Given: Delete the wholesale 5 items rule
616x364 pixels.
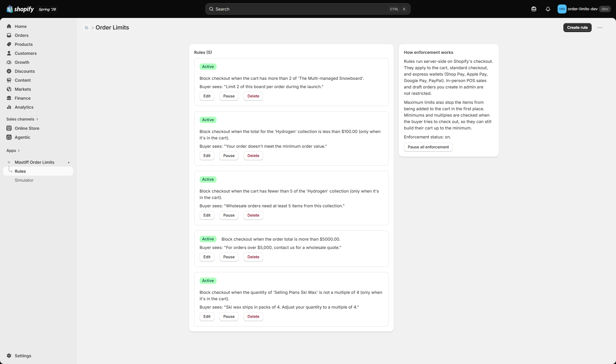Looking at the screenshot, I should point(253,215).
